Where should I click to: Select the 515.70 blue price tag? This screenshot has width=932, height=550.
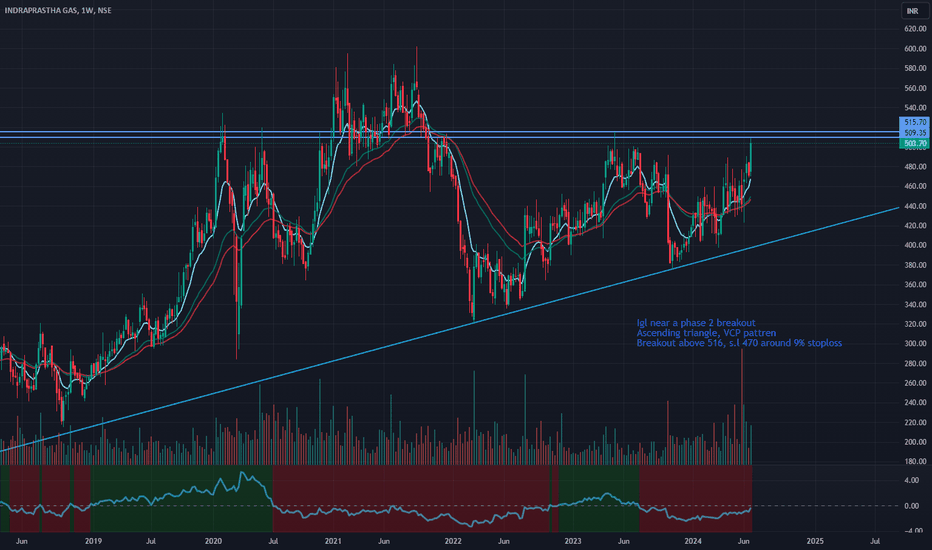(915, 122)
